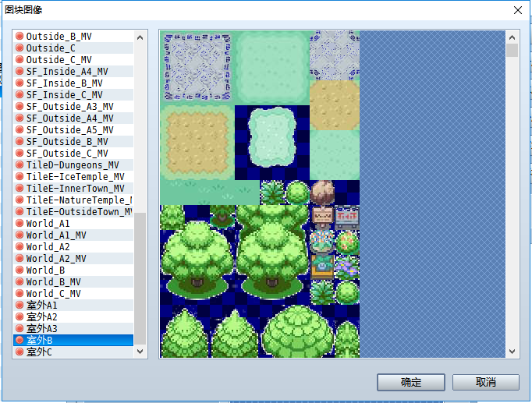The width and height of the screenshot is (532, 403).
Task: Pick SF_Inside_B_MV in the list
Action: [x=73, y=83]
